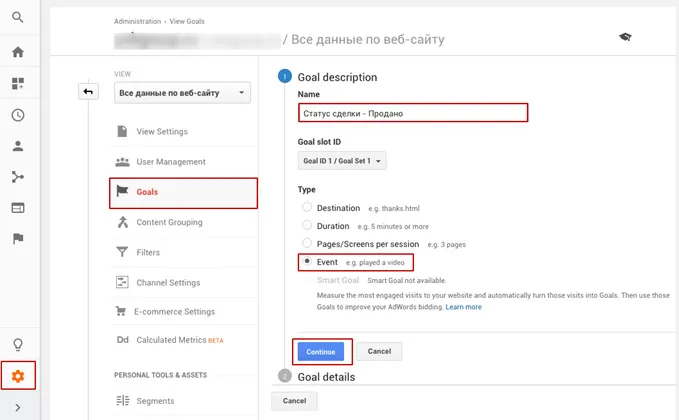The width and height of the screenshot is (679, 420).
Task: Click the 'Smart Goal not available.' text
Action: coord(407,281)
